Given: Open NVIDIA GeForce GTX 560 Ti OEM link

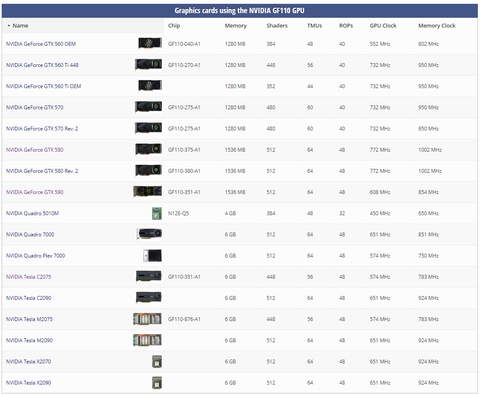Looking at the screenshot, I should pyautogui.click(x=44, y=86).
